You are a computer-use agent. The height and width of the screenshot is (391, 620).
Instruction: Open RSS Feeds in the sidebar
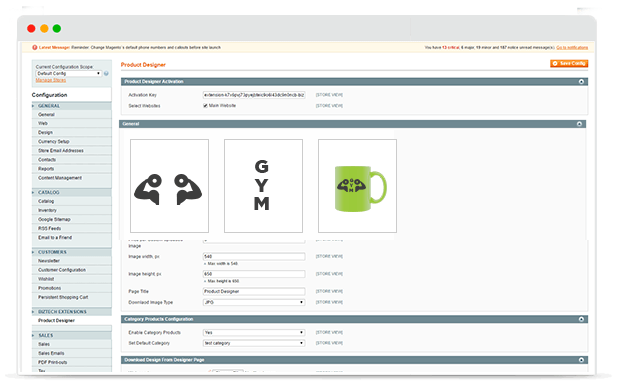pyautogui.click(x=49, y=229)
